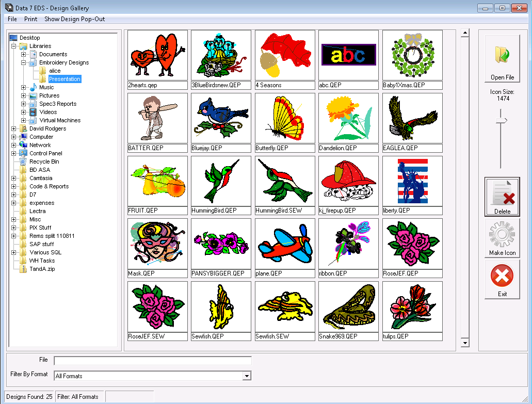Select the PANSYBIGGER.QEP thumbnail
This screenshot has height=404, width=532.
(221, 244)
